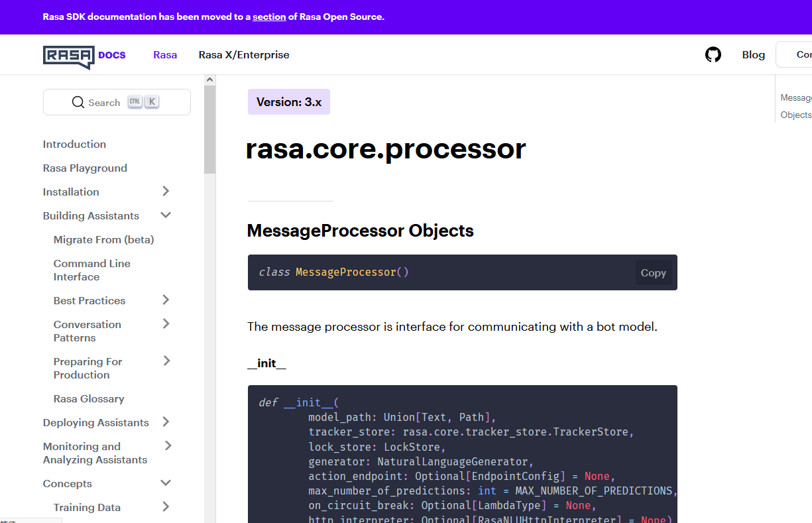Click the 'model_path: Union[Text, Path],' code line
The width and height of the screenshot is (812, 523).
(402, 418)
